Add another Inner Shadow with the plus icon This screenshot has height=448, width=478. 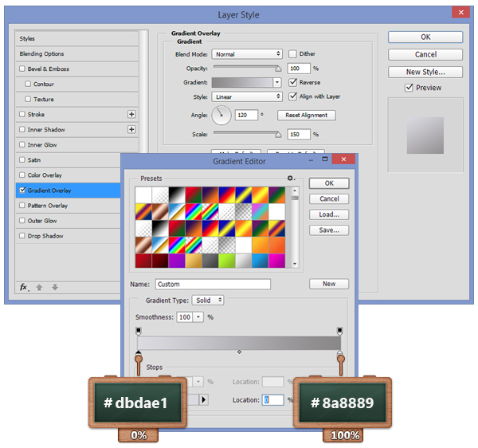[131, 130]
